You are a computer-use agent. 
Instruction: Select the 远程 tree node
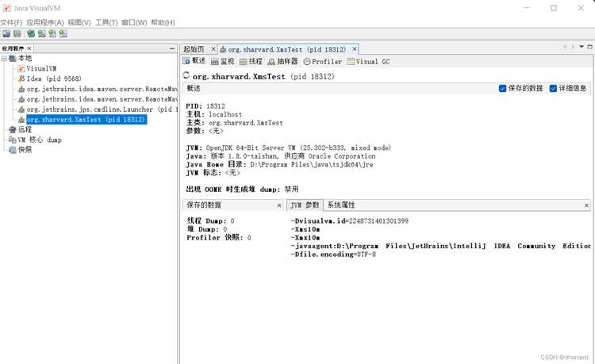coord(25,130)
